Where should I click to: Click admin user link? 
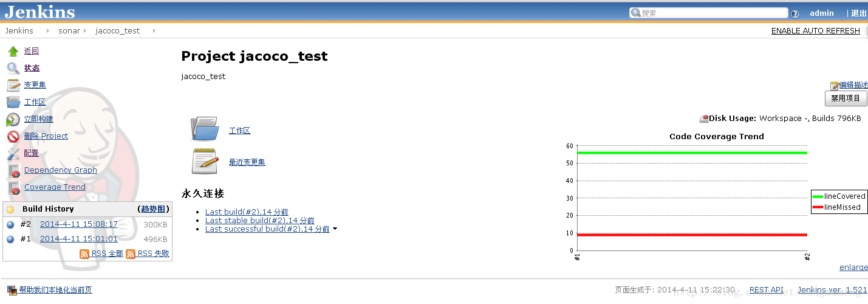point(822,13)
